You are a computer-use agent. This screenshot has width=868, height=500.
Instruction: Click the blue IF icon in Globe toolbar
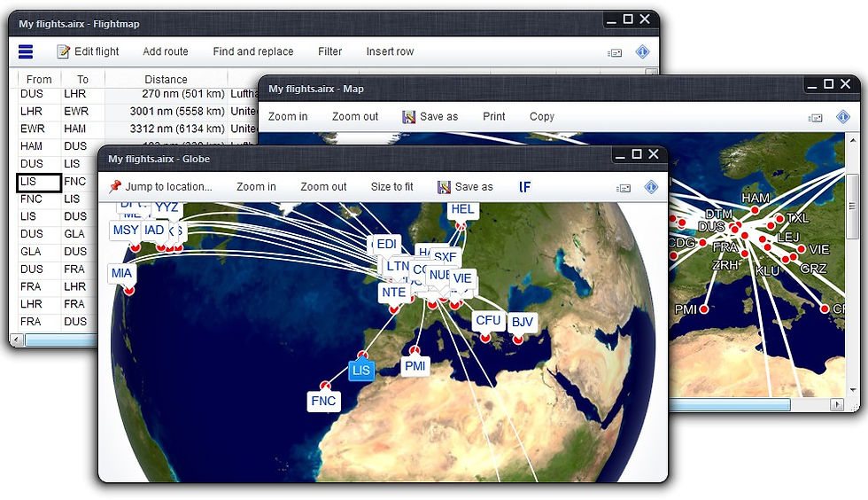(x=524, y=187)
